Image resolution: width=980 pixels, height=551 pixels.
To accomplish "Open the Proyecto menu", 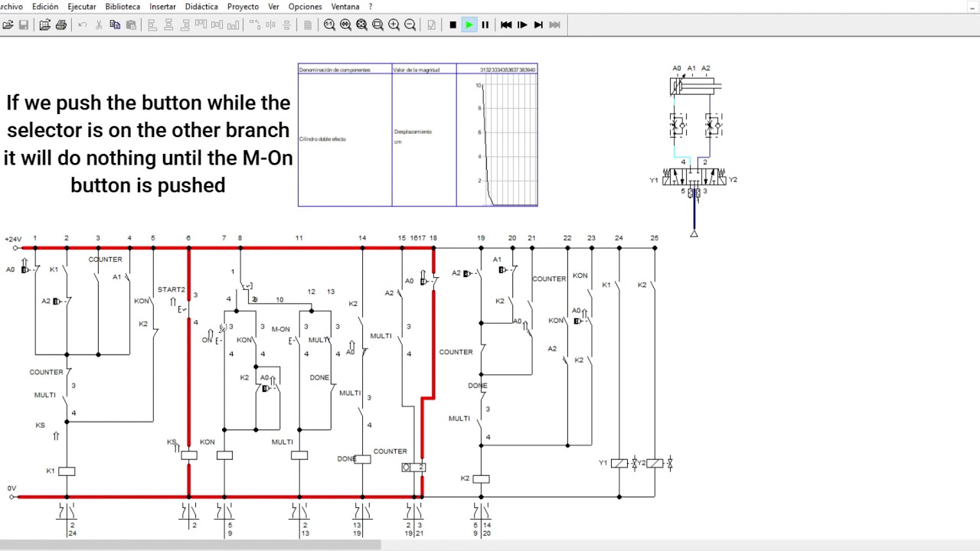I will tap(243, 6).
